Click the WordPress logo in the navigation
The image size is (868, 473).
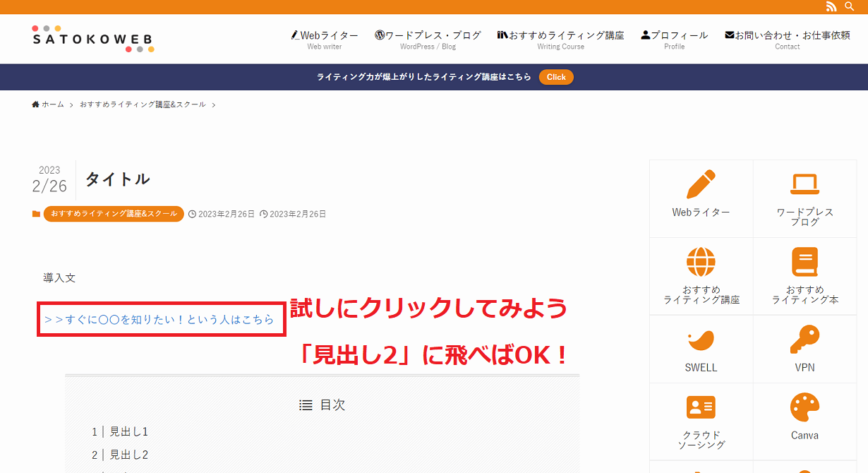(380, 33)
